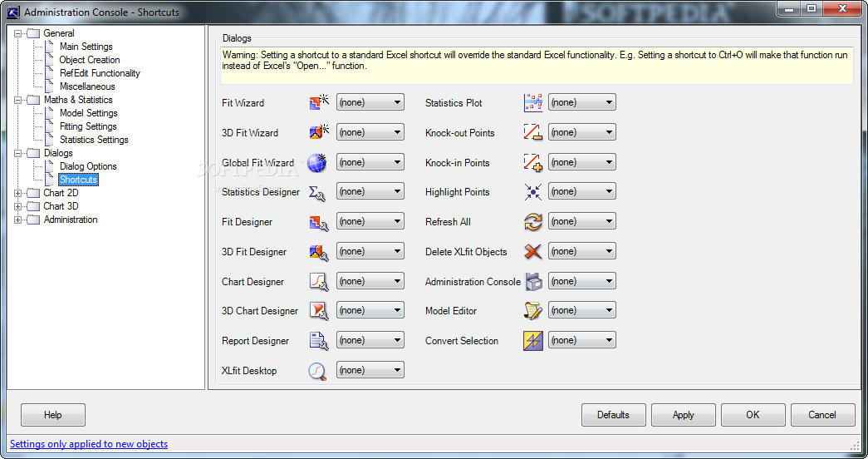Confirm with the OK button

[x=753, y=415]
